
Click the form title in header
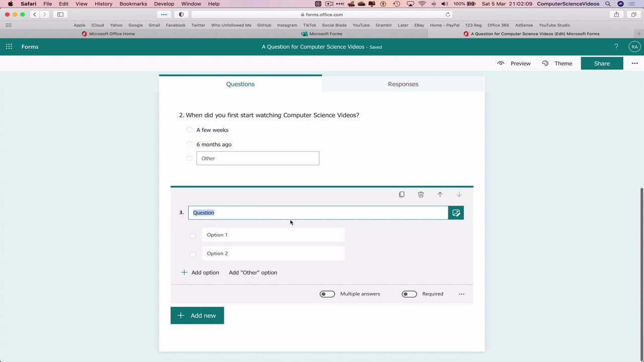coord(313,47)
